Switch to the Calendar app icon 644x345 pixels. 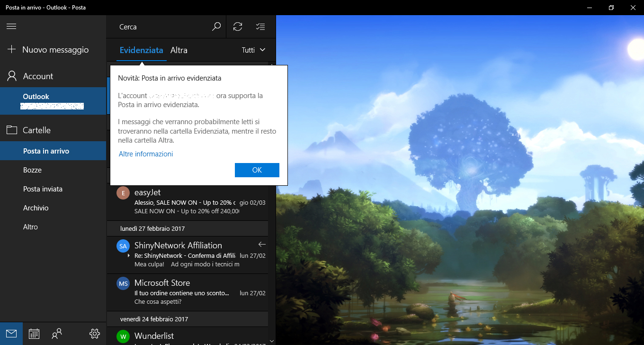(x=34, y=334)
